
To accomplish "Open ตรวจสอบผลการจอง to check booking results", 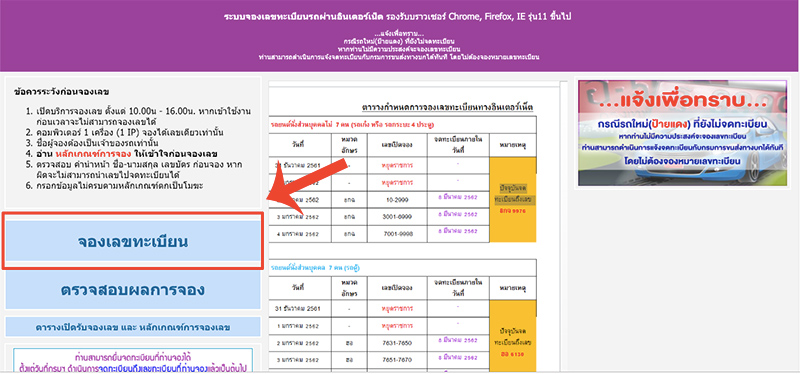I will pos(133,290).
